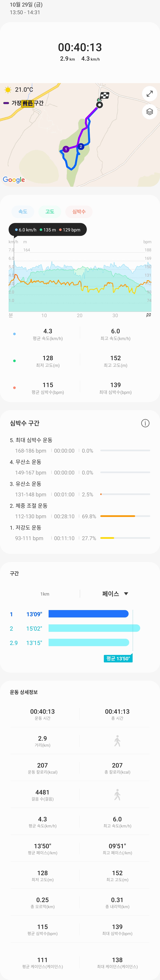Open the 페이스 dropdown in the splits section
The image size is (160, 980).
(111, 594)
